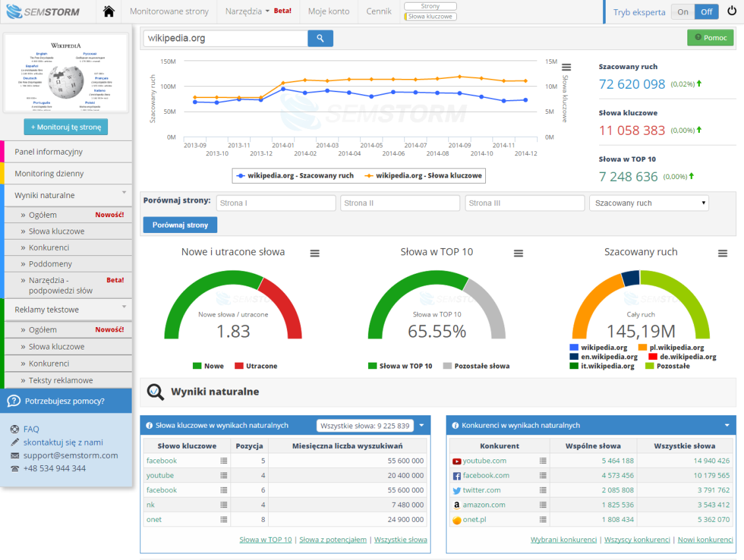This screenshot has width=744, height=560.
Task: Select Panel informacyjny in sidebar
Action: 68,152
